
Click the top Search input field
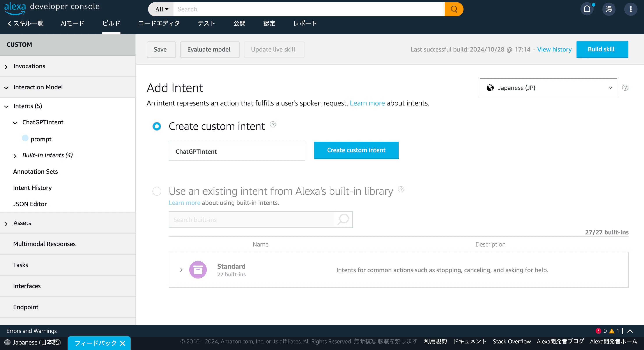coord(309,9)
